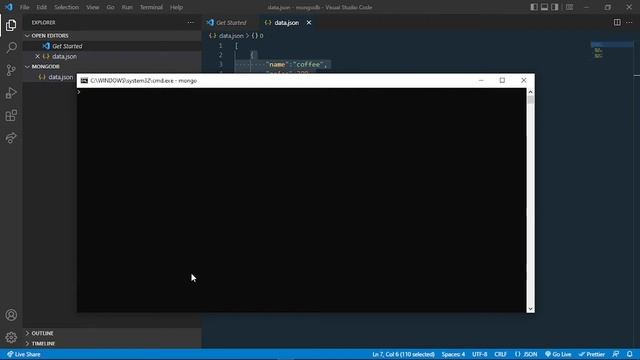Open the Help menu
This screenshot has width=640, height=360.
pos(176,7)
